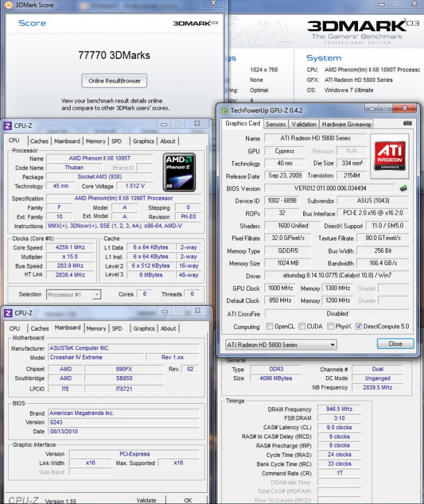
Task: Enable the PhysX checkbox
Action: coord(330,326)
